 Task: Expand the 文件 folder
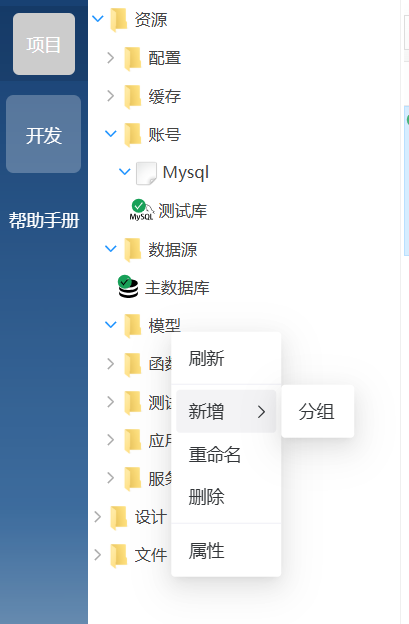[97, 555]
